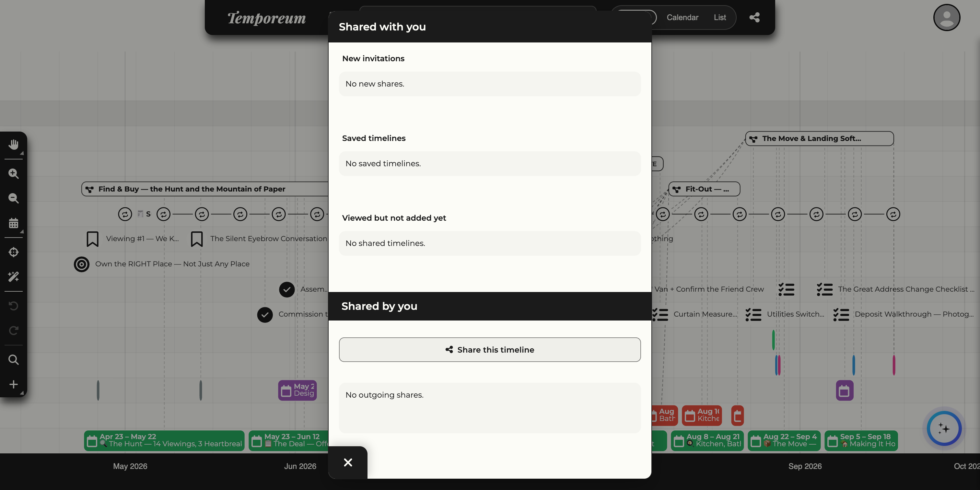Click checkmark icon beside Assem...
Image resolution: width=980 pixels, height=490 pixels.
click(287, 289)
